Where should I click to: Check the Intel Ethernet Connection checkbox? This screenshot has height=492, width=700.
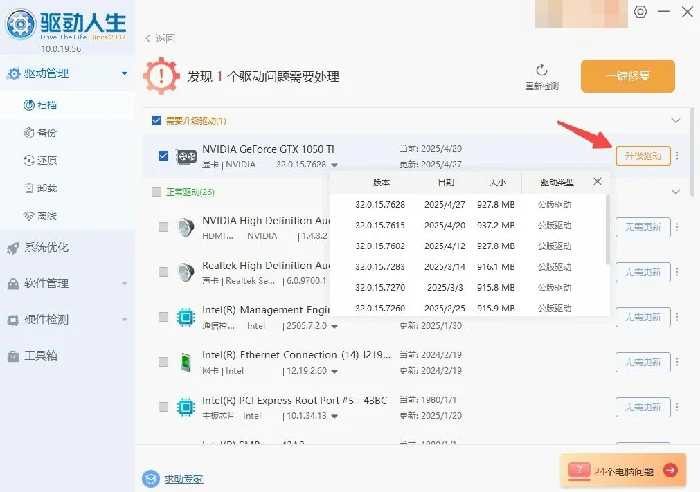163,362
